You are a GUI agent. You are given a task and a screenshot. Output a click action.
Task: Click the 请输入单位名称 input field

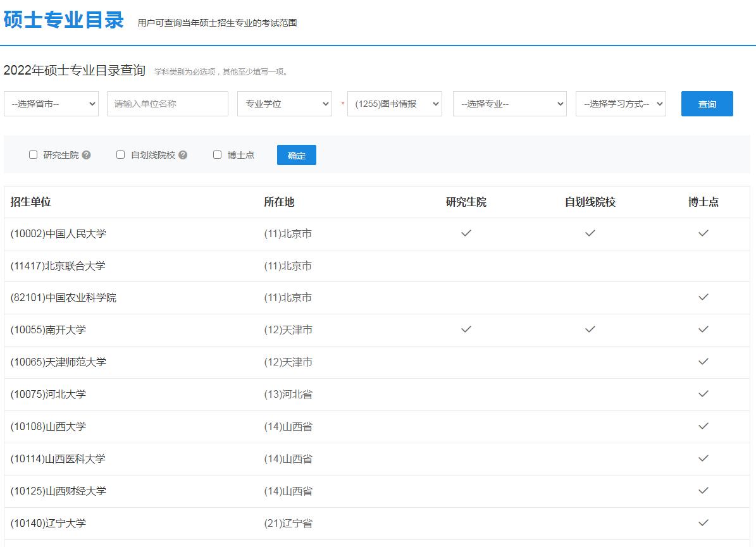(x=167, y=104)
